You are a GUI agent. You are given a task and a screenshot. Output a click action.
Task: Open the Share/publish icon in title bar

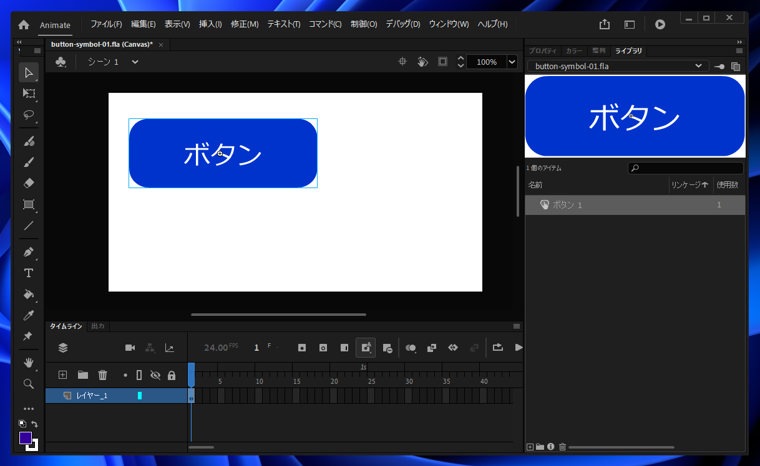tap(604, 24)
